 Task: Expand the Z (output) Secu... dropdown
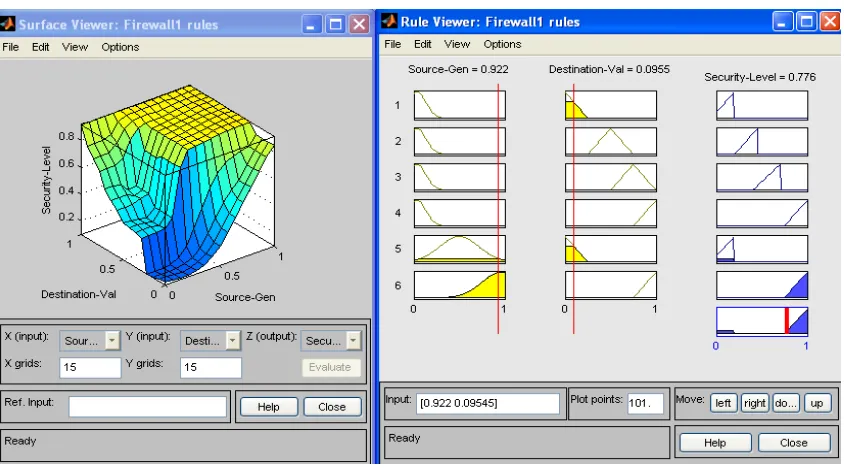pyautogui.click(x=353, y=340)
